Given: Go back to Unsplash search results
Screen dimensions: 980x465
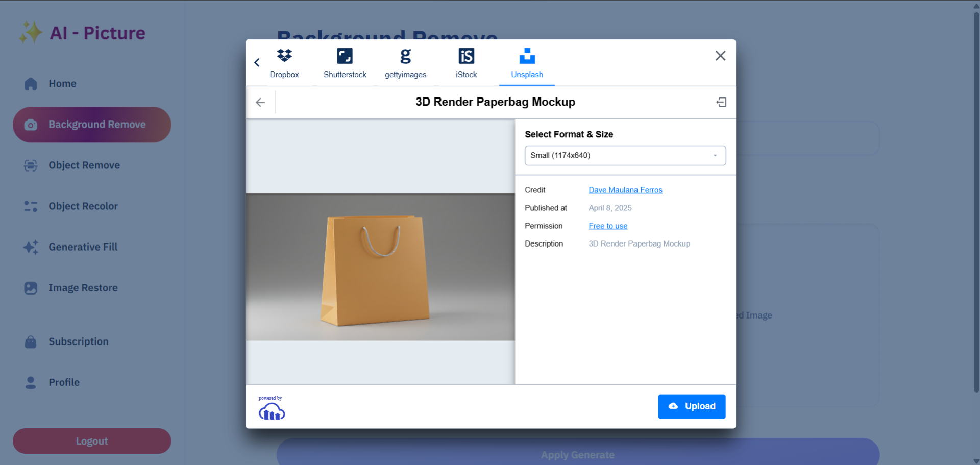Looking at the screenshot, I should click(260, 102).
